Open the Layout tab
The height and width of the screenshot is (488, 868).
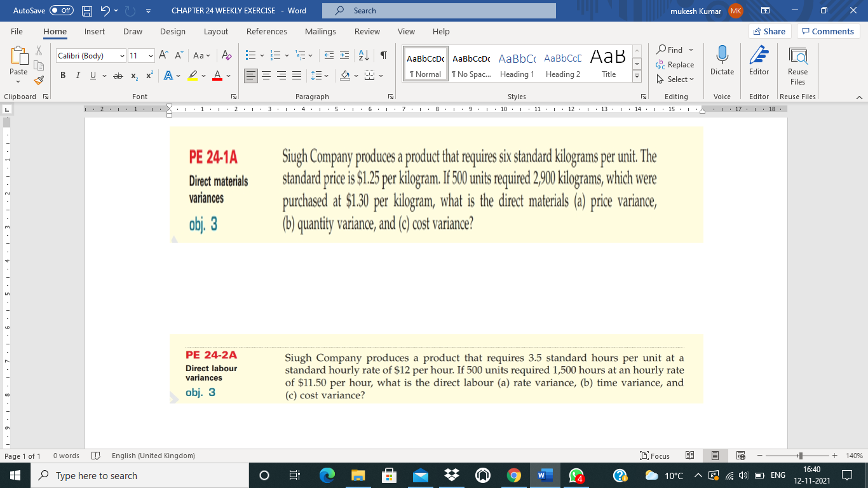click(x=216, y=31)
